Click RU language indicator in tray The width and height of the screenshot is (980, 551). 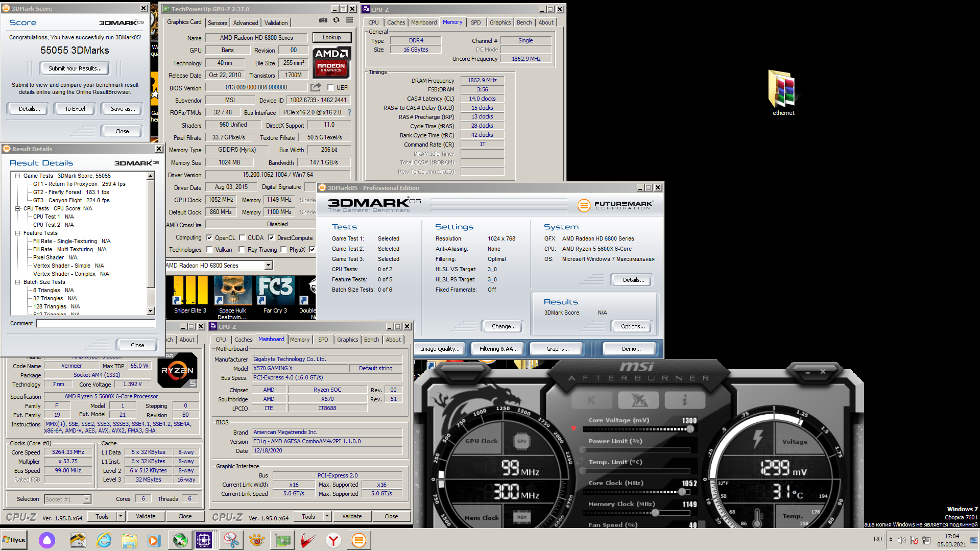click(878, 539)
